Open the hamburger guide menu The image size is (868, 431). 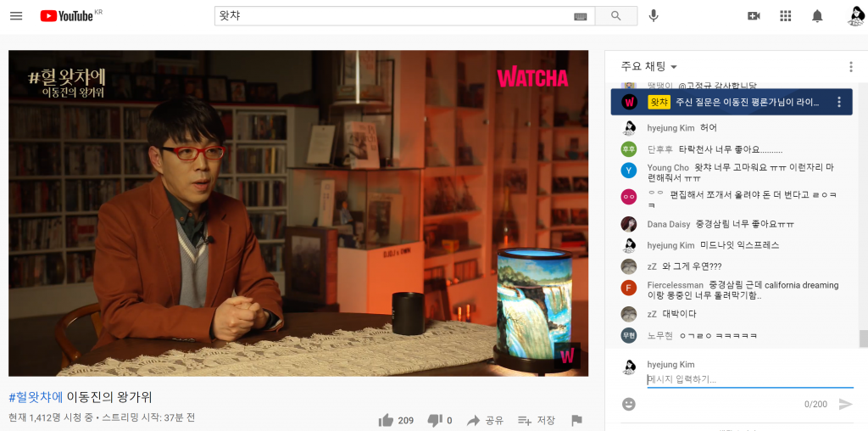coord(16,15)
